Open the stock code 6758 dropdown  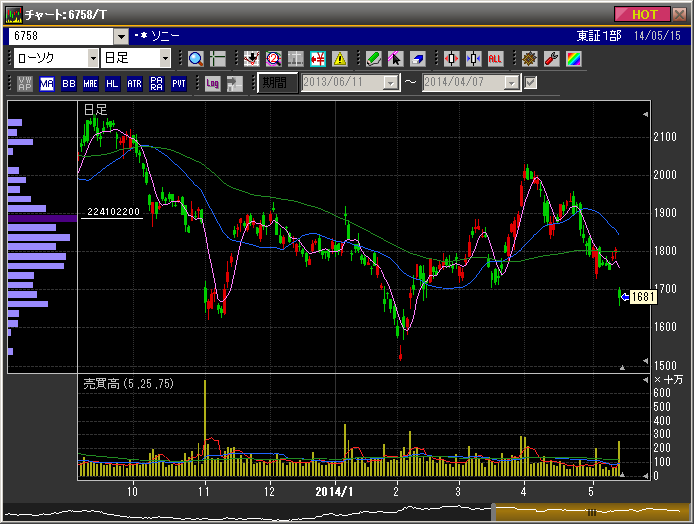(x=122, y=36)
